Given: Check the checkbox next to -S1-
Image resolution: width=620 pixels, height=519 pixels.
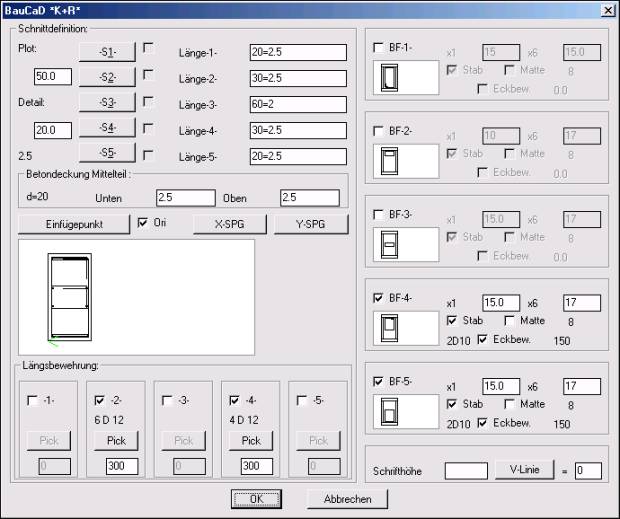Looking at the screenshot, I should click(x=148, y=48).
